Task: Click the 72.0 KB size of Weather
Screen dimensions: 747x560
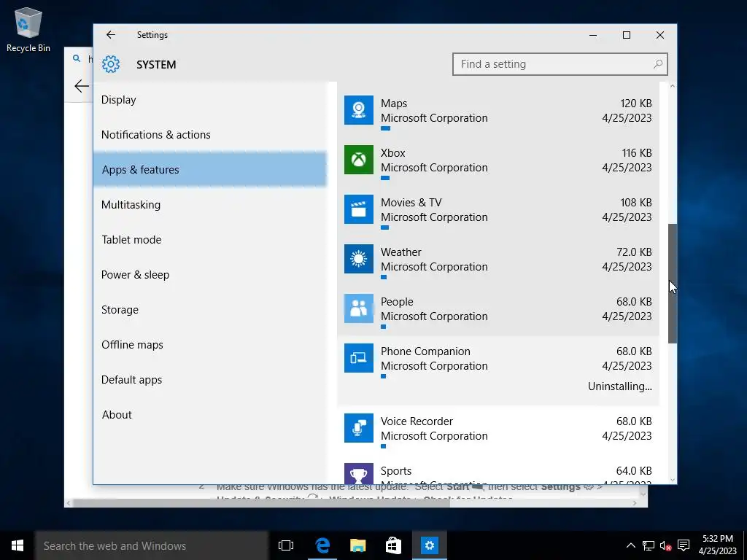Action: click(x=634, y=252)
